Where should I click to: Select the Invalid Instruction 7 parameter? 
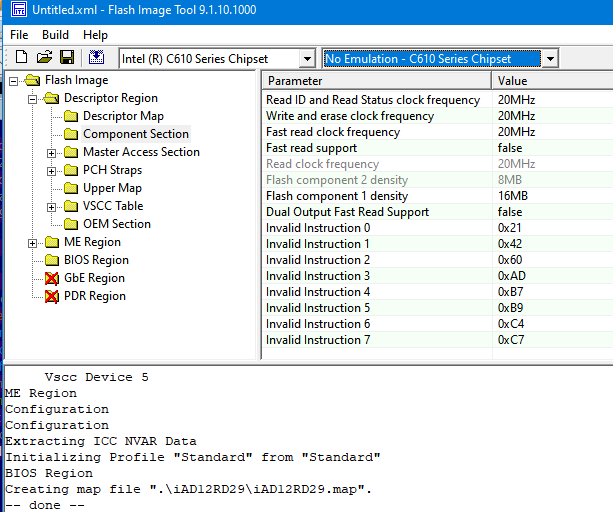pos(318,340)
